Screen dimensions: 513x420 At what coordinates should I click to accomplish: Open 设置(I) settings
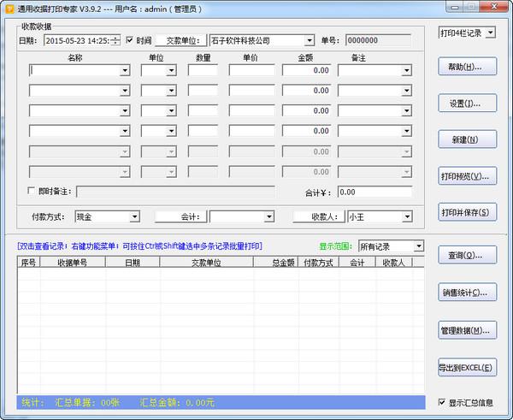point(466,104)
